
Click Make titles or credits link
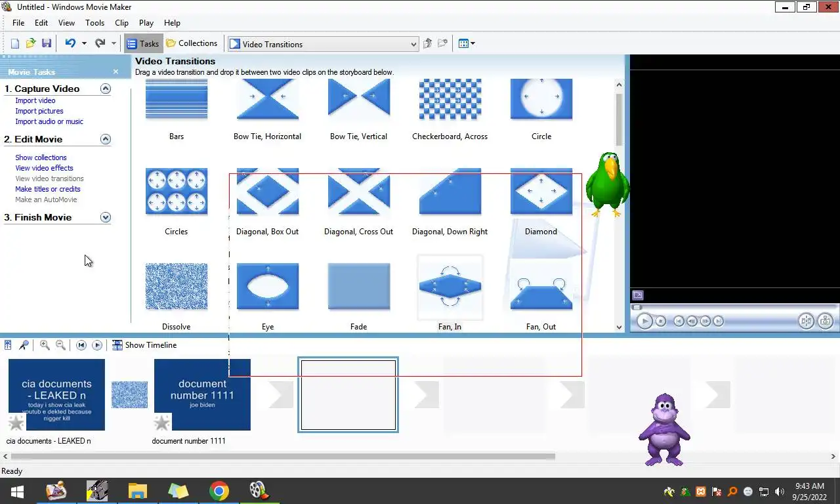coord(48,189)
